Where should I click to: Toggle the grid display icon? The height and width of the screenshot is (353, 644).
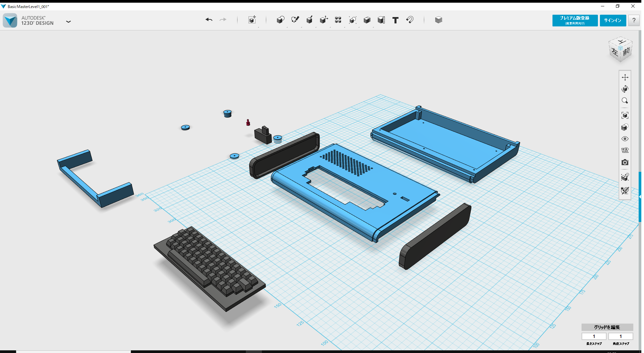point(625,150)
